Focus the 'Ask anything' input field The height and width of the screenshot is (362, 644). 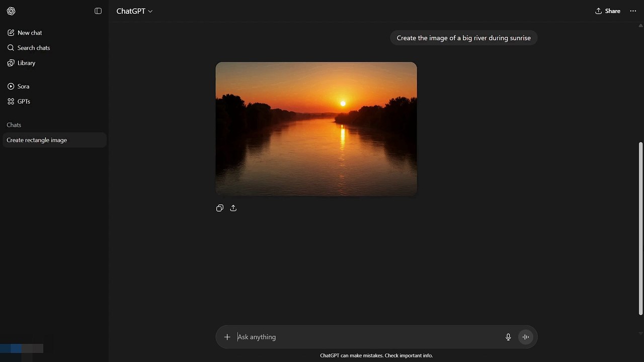tap(367, 337)
